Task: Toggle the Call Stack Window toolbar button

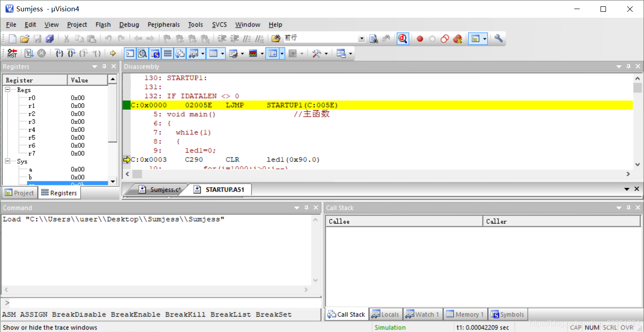Action: tap(180, 54)
